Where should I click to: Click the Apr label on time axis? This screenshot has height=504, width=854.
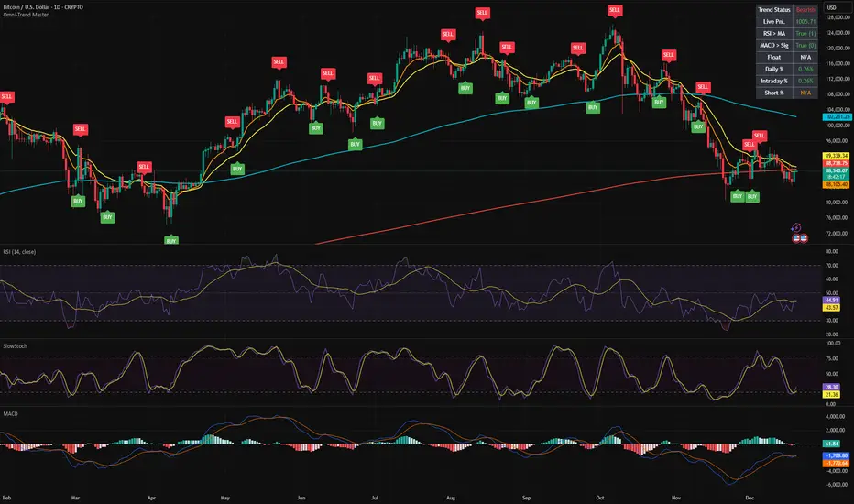tap(151, 498)
